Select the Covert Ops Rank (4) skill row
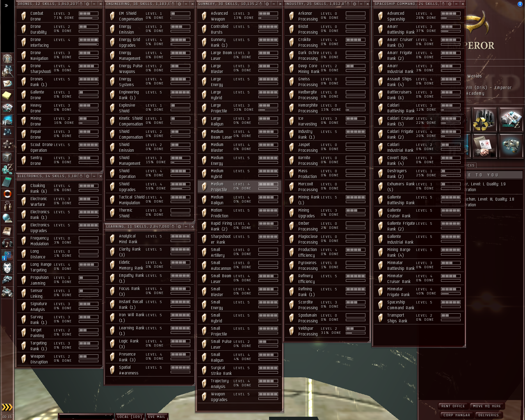Viewport: 525px width, 420px height. [419, 160]
